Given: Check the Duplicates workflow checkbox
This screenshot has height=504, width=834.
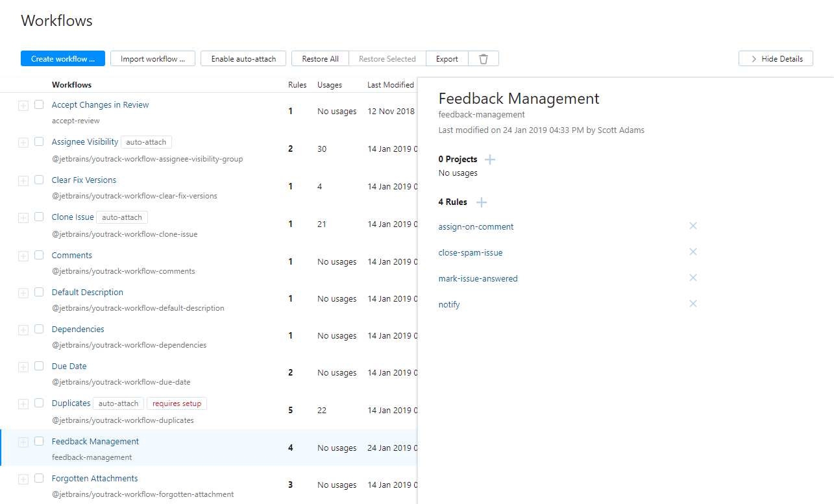Looking at the screenshot, I should [39, 403].
